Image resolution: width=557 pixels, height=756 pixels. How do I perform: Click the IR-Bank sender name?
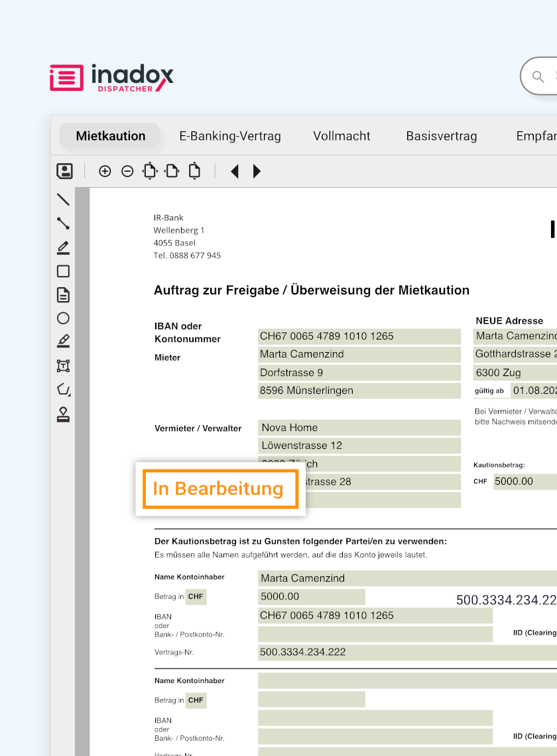[x=168, y=218]
